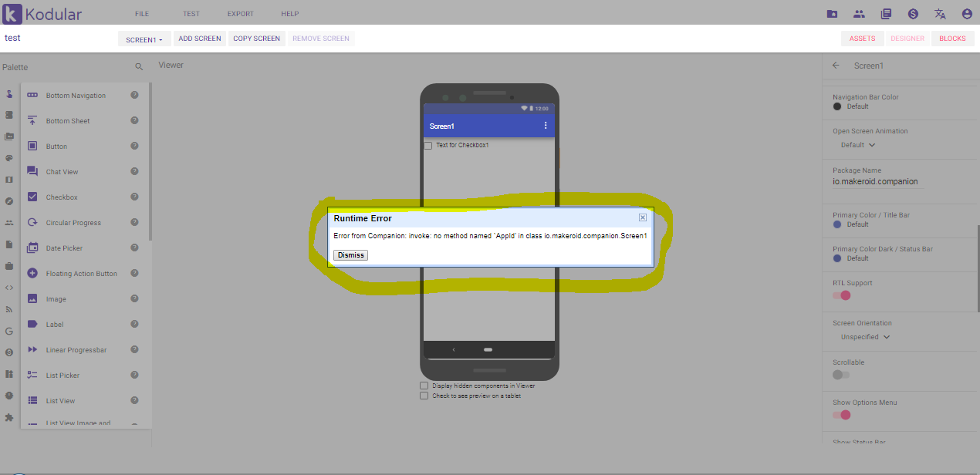Switch to the Assets view

click(x=863, y=39)
